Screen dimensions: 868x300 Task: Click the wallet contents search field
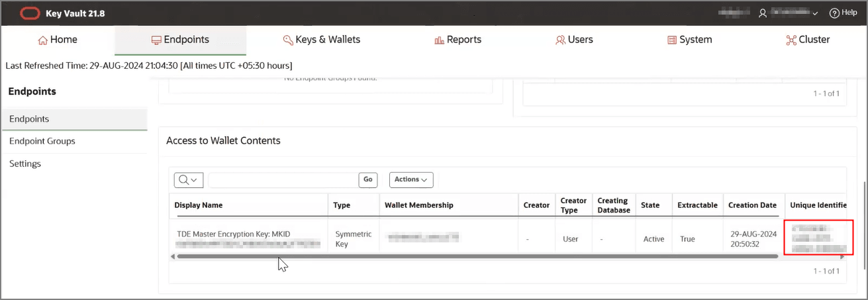click(283, 179)
